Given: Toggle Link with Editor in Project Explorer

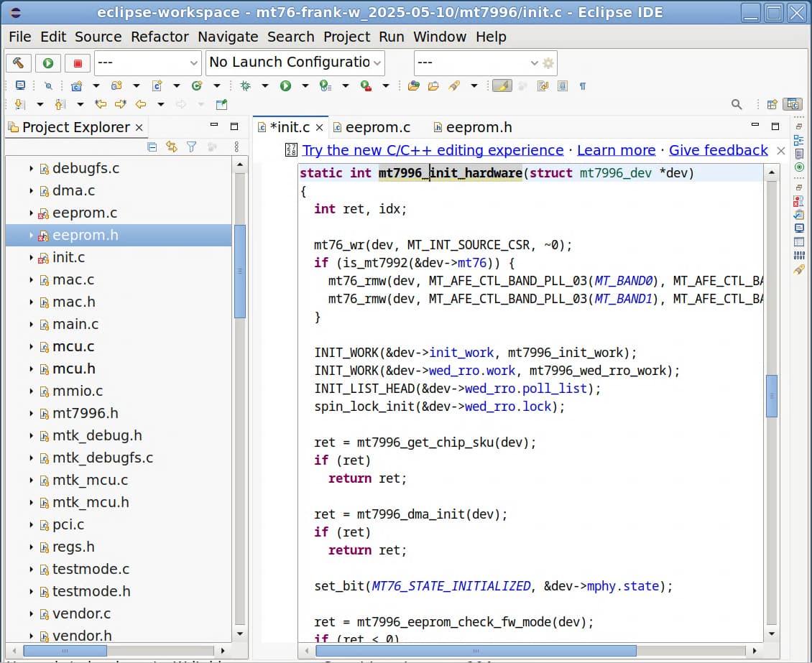Looking at the screenshot, I should (172, 147).
